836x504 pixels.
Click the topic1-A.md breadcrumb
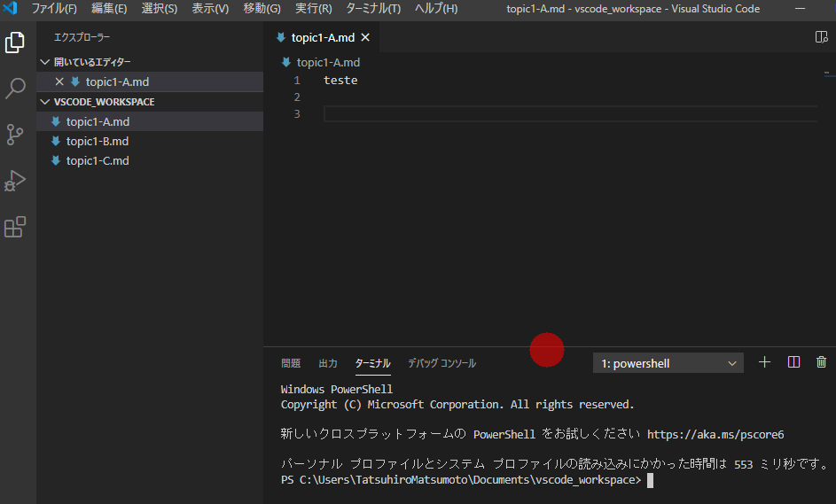328,62
